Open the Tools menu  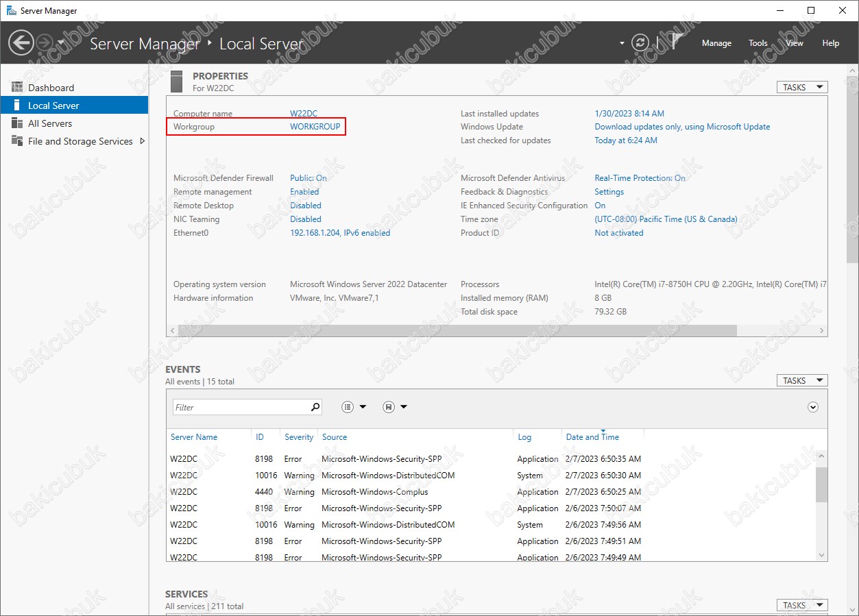click(758, 43)
